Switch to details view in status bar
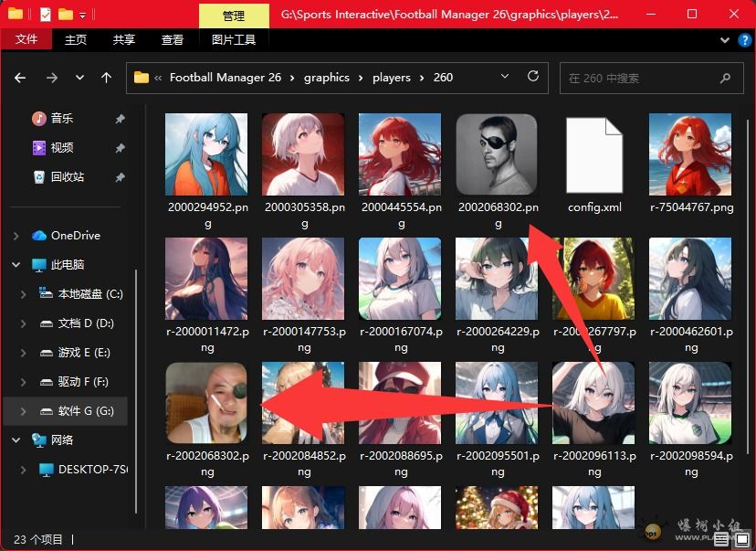The height and width of the screenshot is (551, 756). tap(720, 538)
